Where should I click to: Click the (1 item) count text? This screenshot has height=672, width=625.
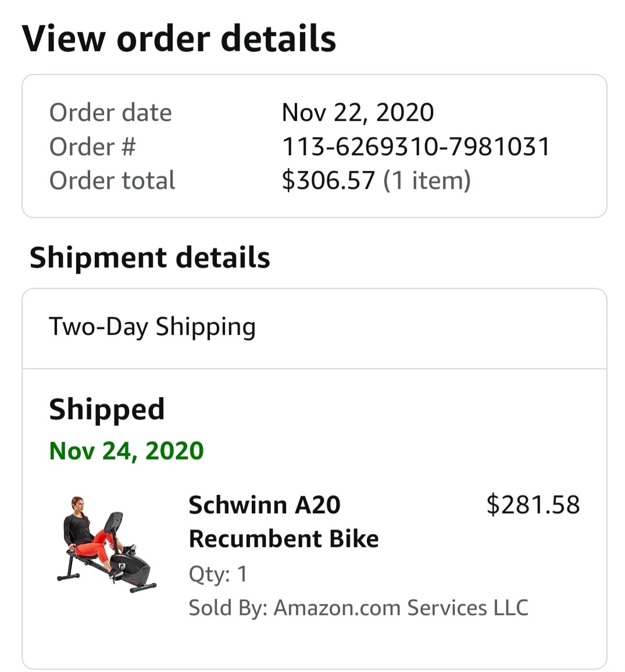pos(427,180)
